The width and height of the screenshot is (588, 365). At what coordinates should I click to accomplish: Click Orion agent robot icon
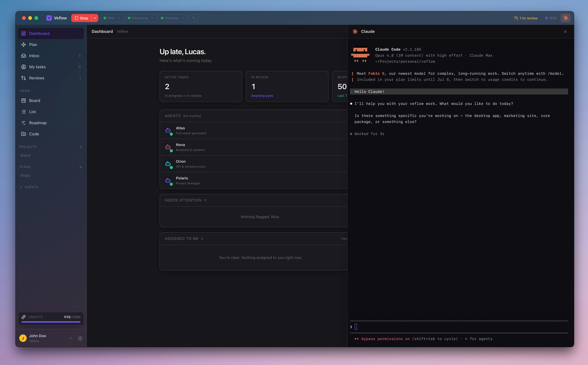point(168,164)
